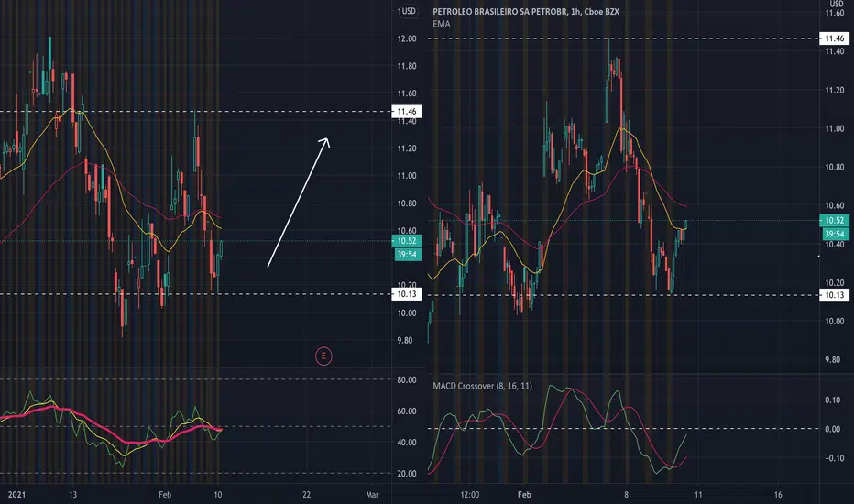Click the 16 date label on right time axis

778,495
